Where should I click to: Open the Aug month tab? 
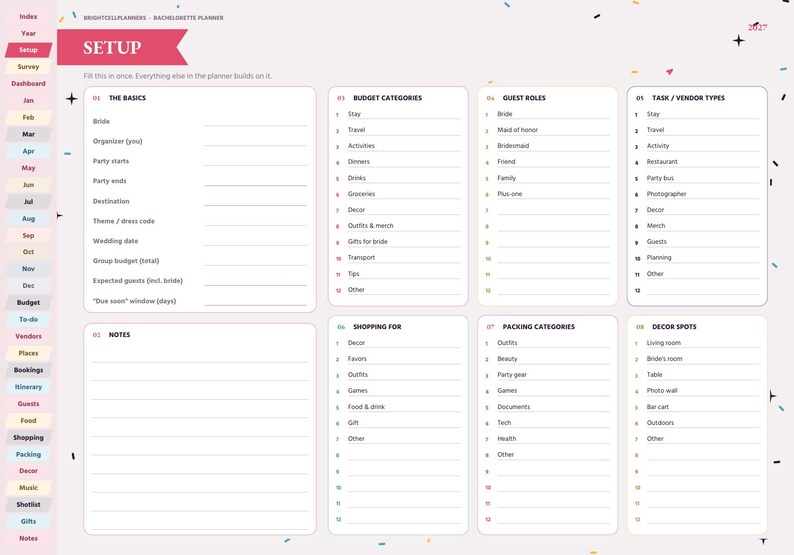pyautogui.click(x=28, y=218)
